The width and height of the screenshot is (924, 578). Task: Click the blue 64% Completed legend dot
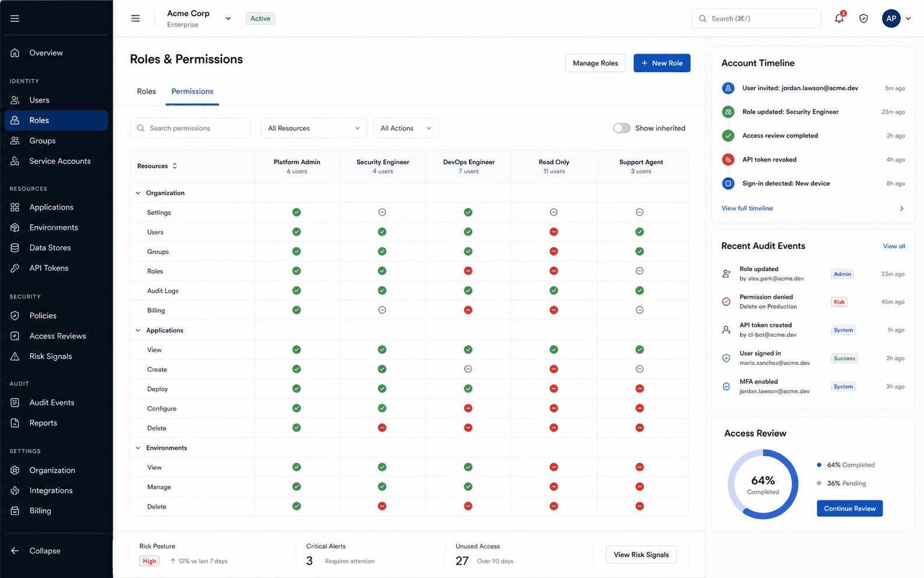tap(819, 465)
